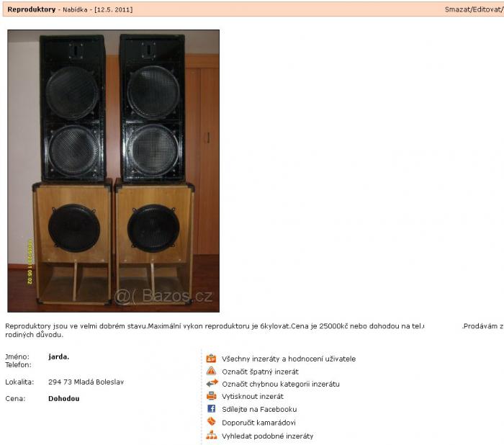Click the recommend-to-friend orange icon

(x=211, y=421)
